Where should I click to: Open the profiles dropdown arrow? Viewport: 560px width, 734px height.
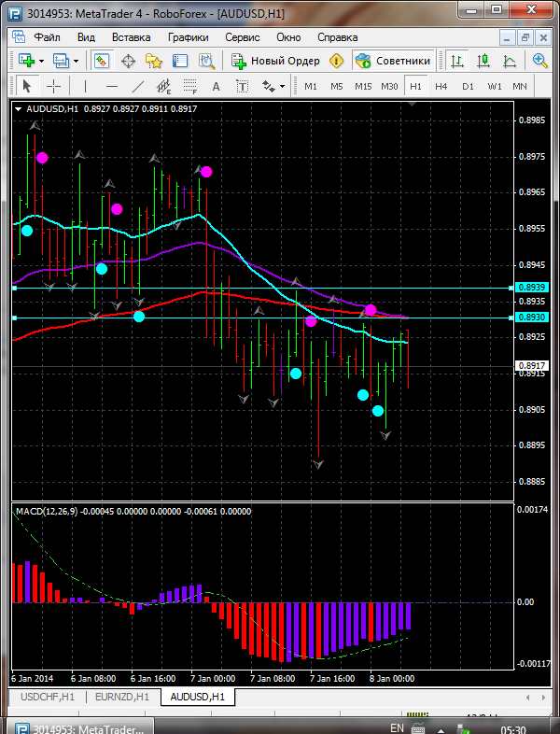tap(77, 61)
